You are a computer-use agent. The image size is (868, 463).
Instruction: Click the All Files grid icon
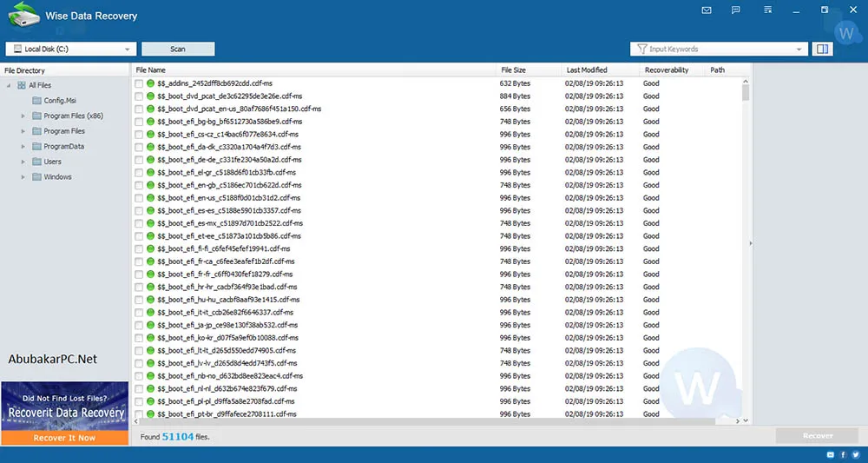pos(22,85)
